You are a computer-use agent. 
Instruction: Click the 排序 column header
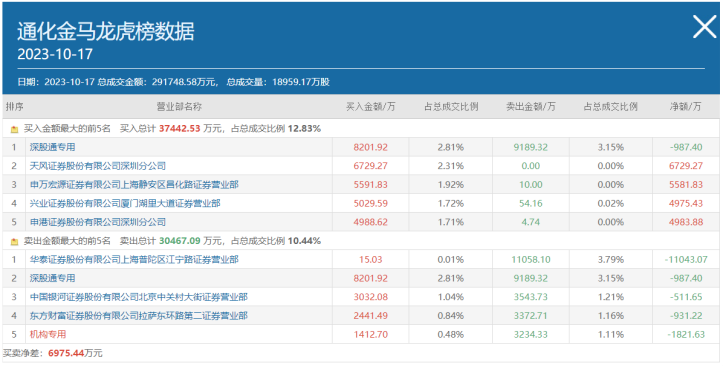pos(14,107)
